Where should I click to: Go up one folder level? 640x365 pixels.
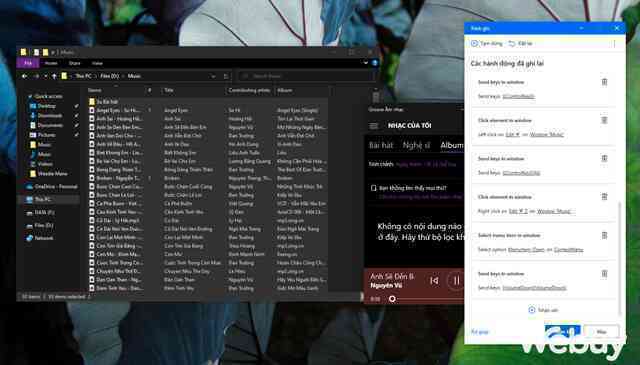pos(54,76)
